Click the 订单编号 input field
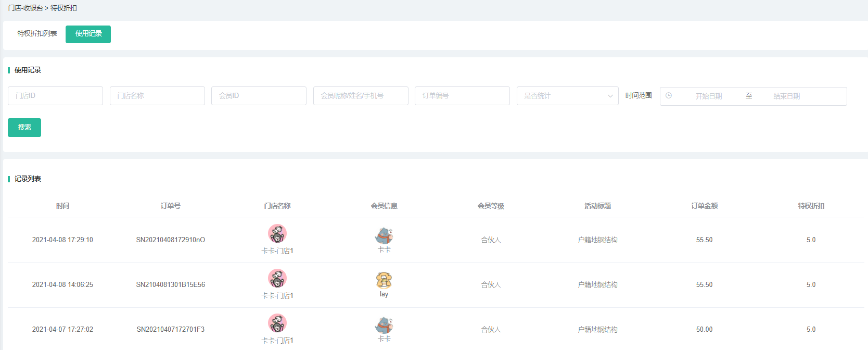 462,96
